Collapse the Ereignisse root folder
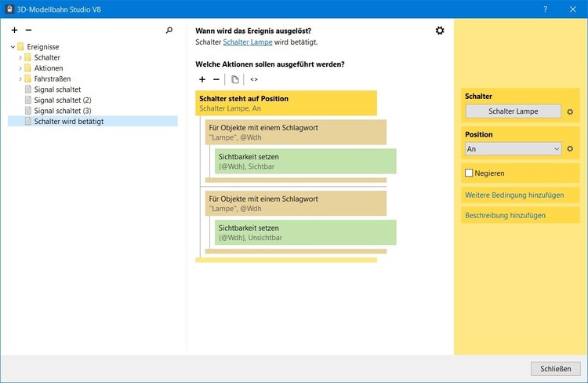The image size is (588, 383). click(x=13, y=47)
